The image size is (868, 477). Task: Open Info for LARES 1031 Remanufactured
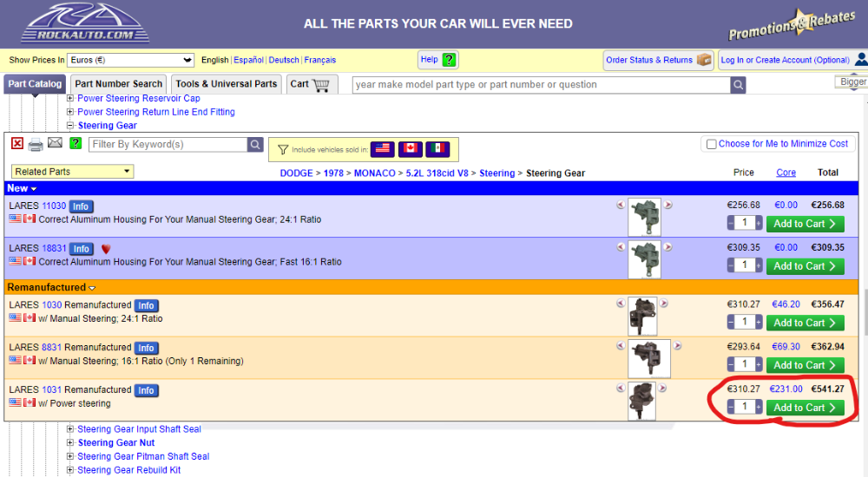146,390
